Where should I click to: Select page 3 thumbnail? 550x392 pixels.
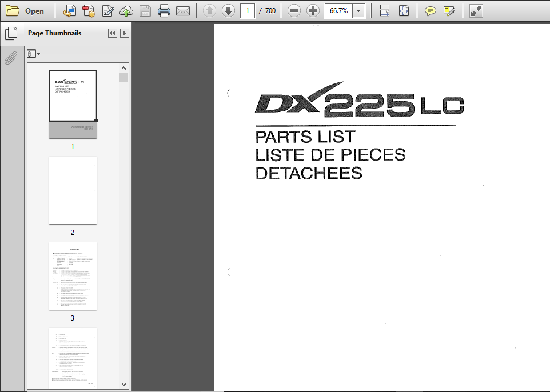click(x=73, y=276)
